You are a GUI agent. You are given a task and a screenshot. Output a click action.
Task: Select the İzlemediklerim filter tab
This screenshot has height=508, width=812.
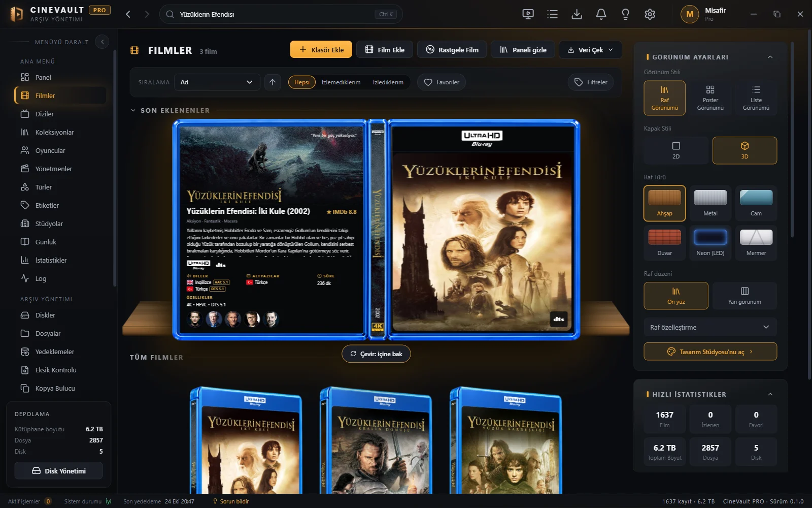[x=341, y=82]
